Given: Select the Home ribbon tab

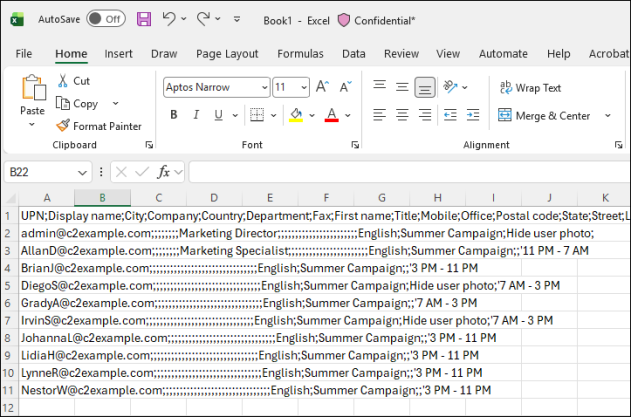Looking at the screenshot, I should point(71,54).
